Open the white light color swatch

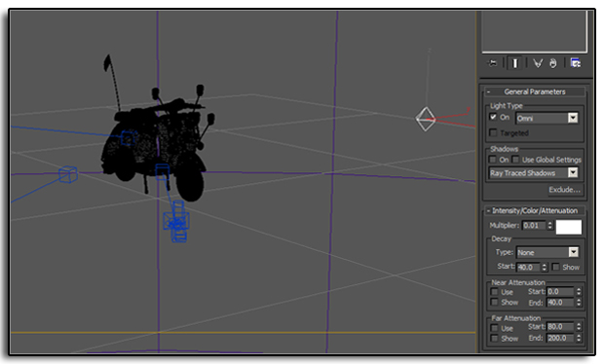(x=569, y=227)
